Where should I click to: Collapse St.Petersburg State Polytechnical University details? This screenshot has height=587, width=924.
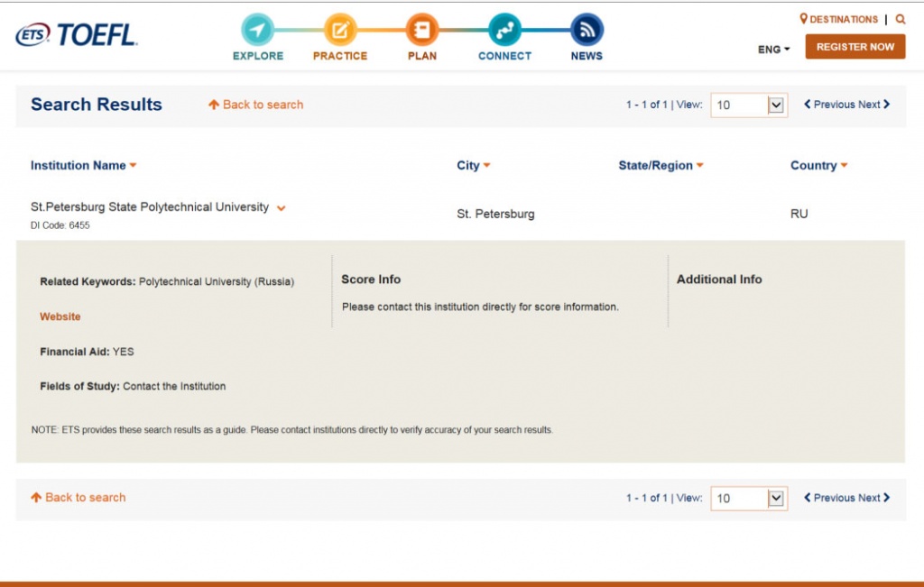click(x=282, y=207)
